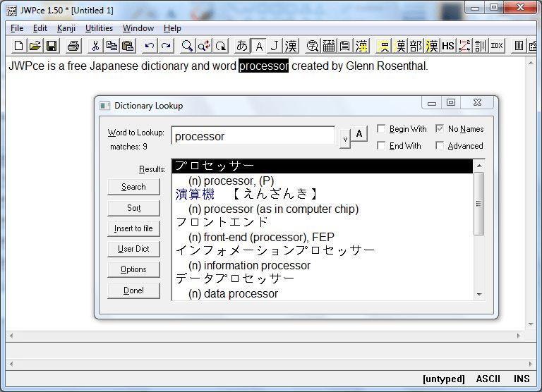Enable the Begin With checkbox

tap(382, 129)
